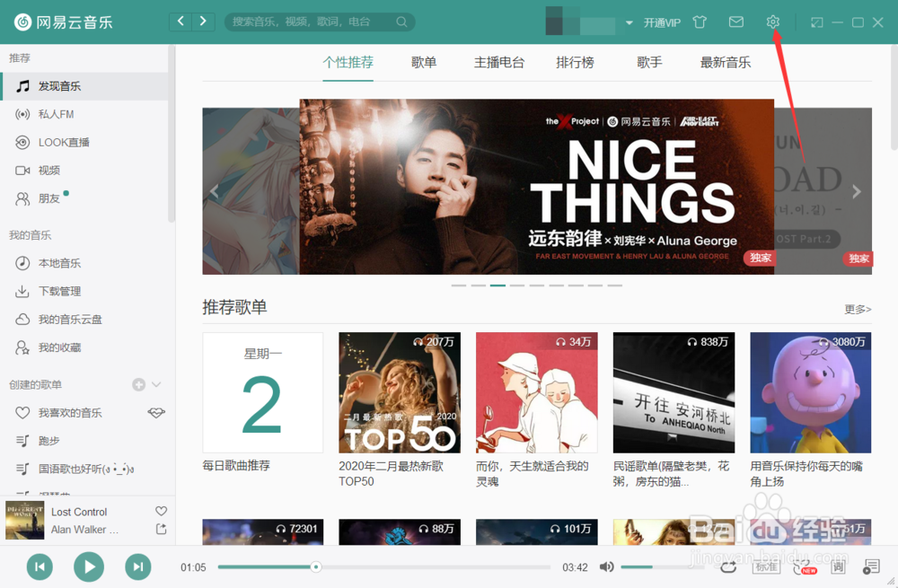Open account dropdown arrow next to username
The width and height of the screenshot is (898, 588).
[x=629, y=23]
